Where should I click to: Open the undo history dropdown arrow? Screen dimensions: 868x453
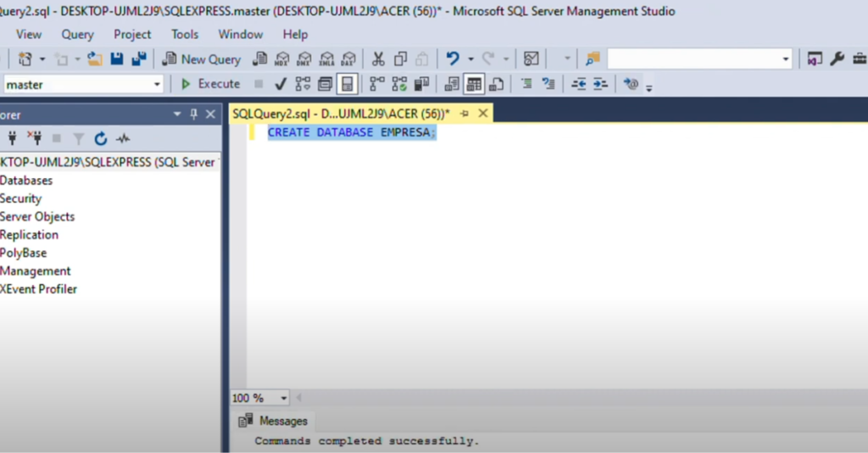click(470, 59)
